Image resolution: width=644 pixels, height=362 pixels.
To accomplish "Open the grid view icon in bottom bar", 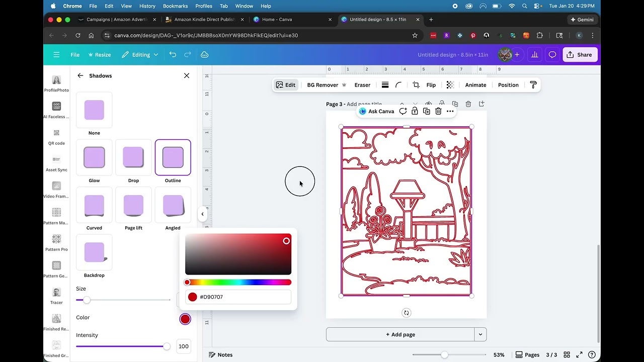I will (x=567, y=355).
